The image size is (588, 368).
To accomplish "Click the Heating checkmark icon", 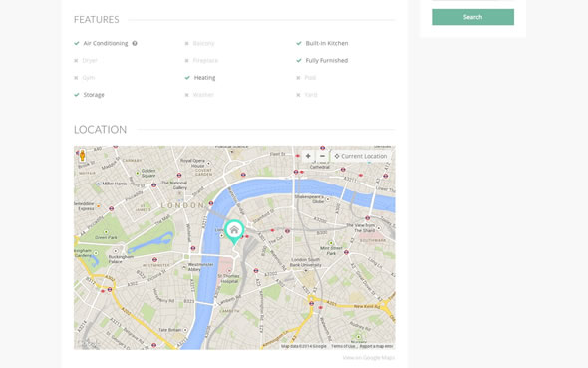I will [x=187, y=78].
